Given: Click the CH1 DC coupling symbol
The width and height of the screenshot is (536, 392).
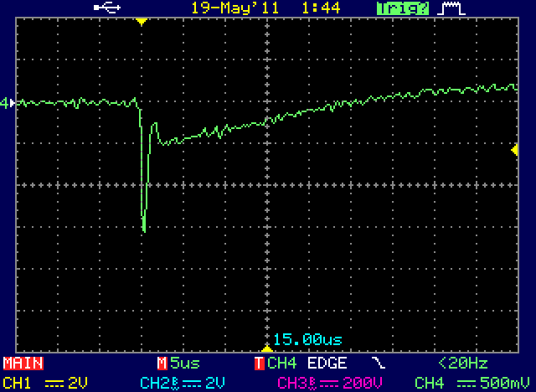Looking at the screenshot, I should 54,384.
